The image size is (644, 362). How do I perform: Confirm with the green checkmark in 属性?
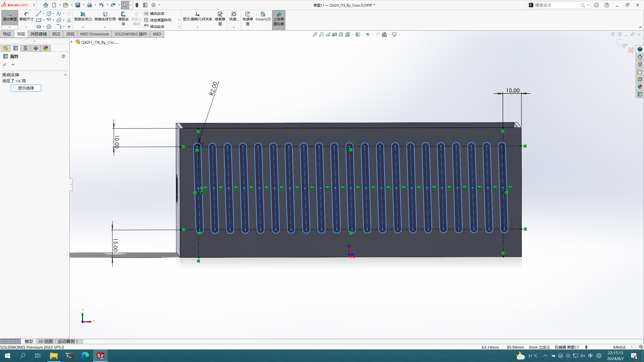point(5,65)
